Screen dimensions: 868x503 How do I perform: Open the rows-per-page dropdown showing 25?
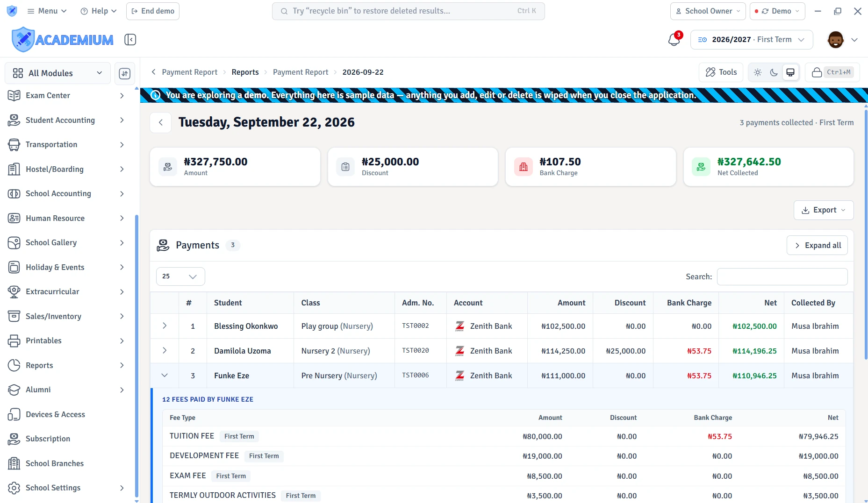point(180,276)
